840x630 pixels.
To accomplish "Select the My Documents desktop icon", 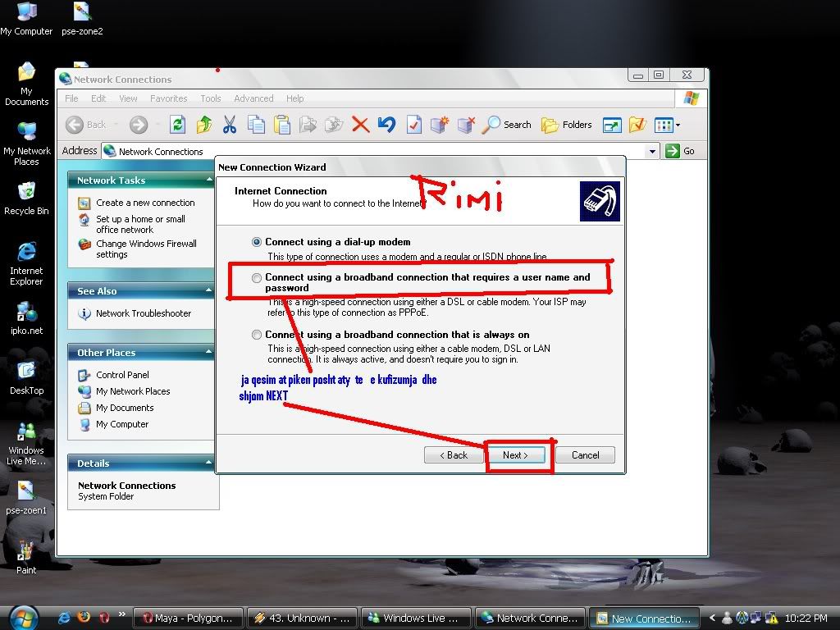I will coord(26,84).
